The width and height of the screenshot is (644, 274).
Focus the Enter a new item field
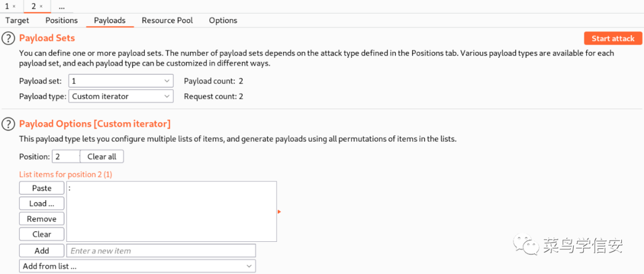tap(161, 251)
